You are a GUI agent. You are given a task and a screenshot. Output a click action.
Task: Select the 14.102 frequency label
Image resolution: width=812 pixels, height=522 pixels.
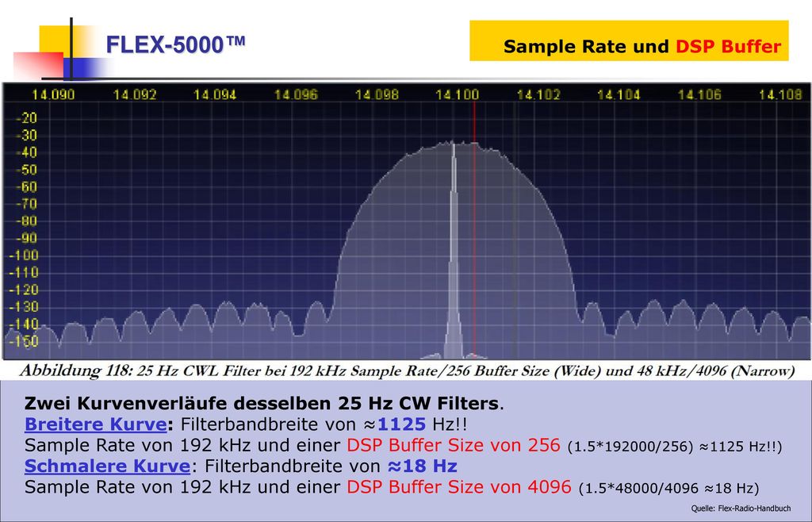click(538, 94)
